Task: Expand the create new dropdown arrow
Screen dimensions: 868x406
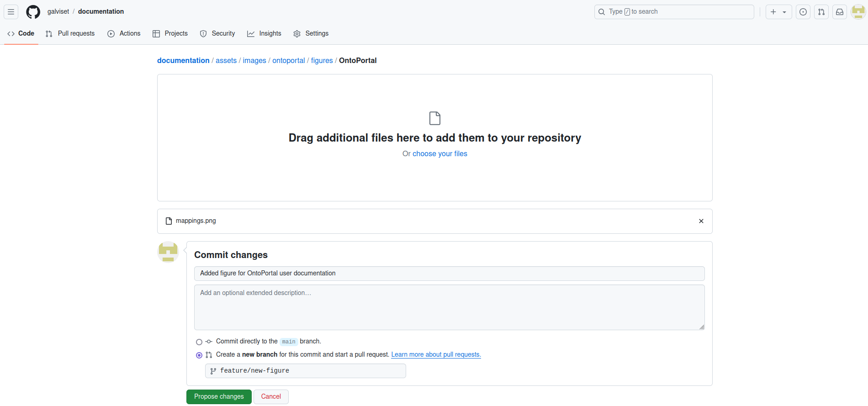Action: coord(784,12)
